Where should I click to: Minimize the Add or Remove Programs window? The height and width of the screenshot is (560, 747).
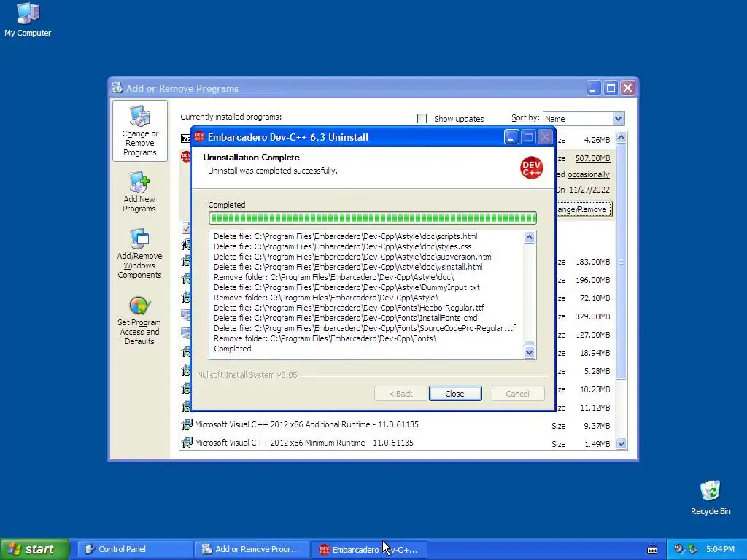click(x=594, y=88)
